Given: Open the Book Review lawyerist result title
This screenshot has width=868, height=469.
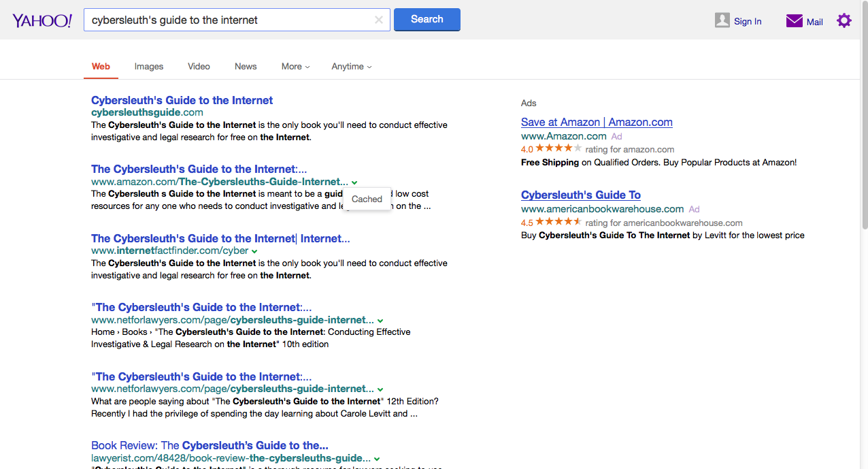Looking at the screenshot, I should point(210,445).
